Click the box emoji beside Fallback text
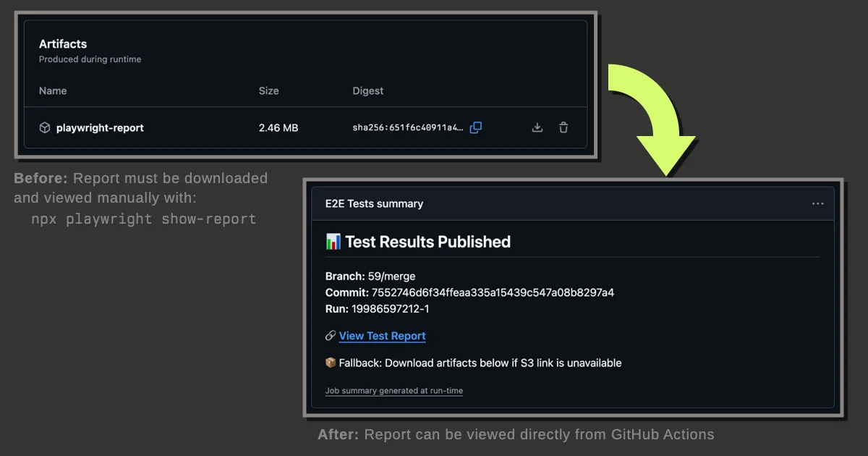Screen dimensions: 868x456 (x=331, y=363)
